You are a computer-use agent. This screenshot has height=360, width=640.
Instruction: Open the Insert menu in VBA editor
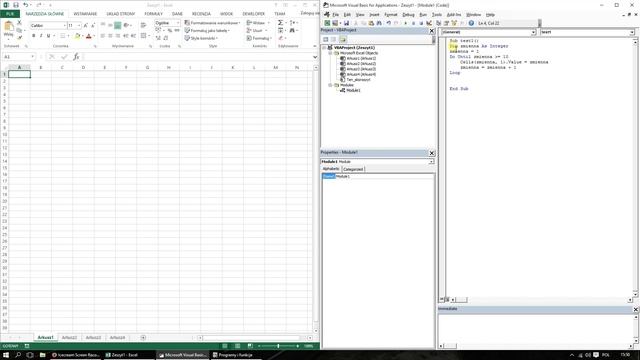(x=374, y=15)
